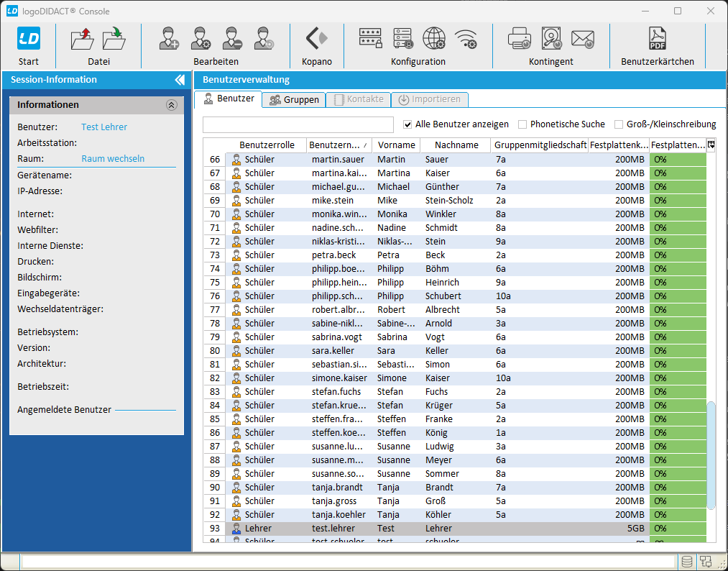The height and width of the screenshot is (571, 728).
Task: Click the status bar text field
Action: [x=349, y=561]
